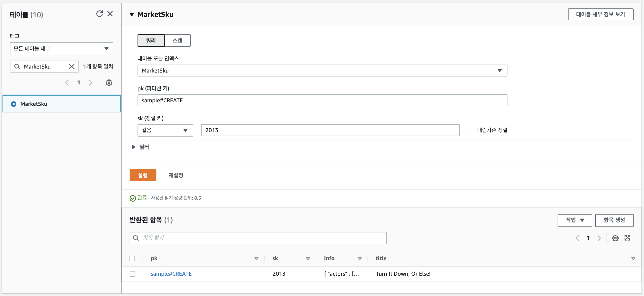Image resolution: width=644 pixels, height=296 pixels.
Task: Clear the MarketSku search text
Action: (72, 67)
